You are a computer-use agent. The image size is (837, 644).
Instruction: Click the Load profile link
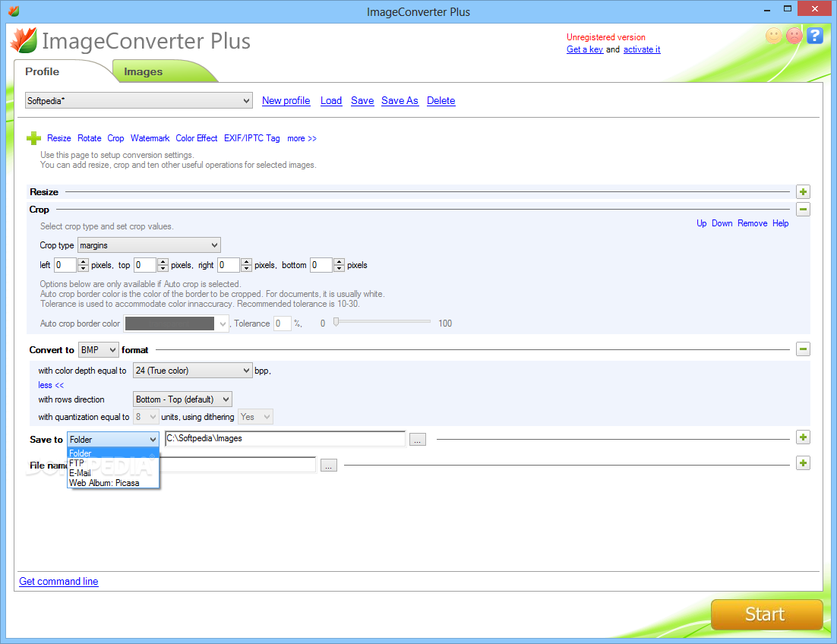coord(331,100)
